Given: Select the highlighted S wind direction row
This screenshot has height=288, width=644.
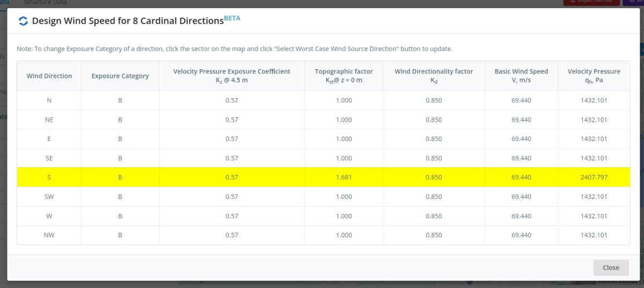Looking at the screenshot, I should (49, 177).
